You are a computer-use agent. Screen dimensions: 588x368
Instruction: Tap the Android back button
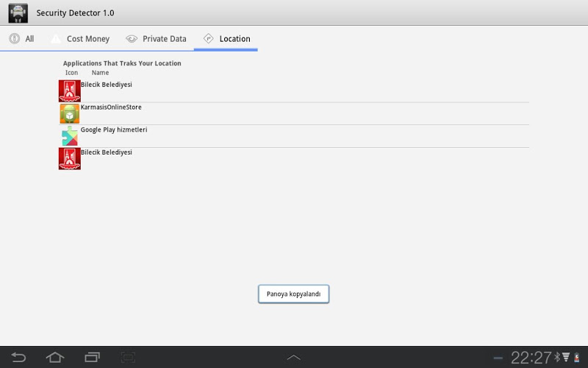click(18, 357)
